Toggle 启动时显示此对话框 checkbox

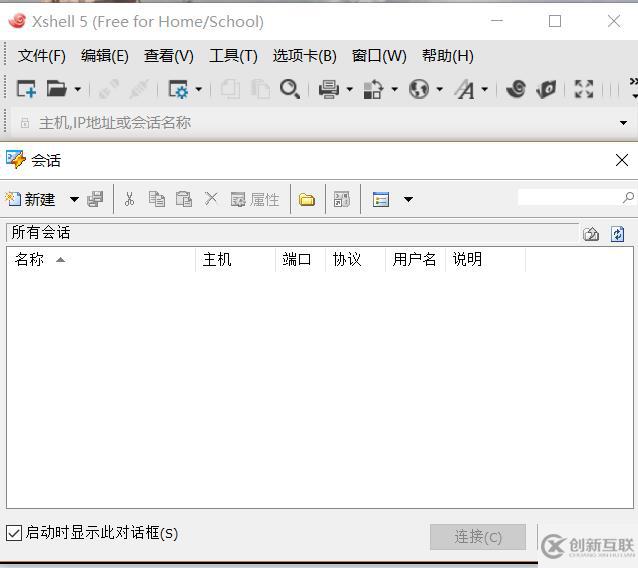(x=14, y=533)
